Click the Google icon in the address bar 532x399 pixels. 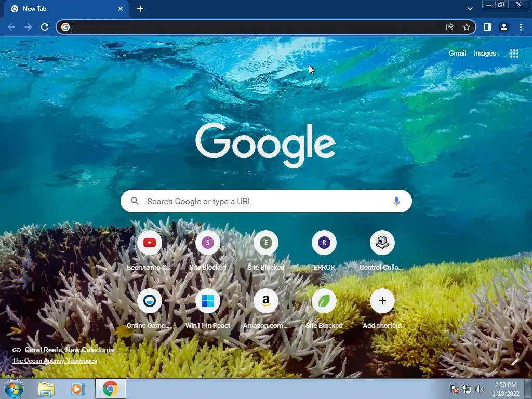pyautogui.click(x=65, y=27)
